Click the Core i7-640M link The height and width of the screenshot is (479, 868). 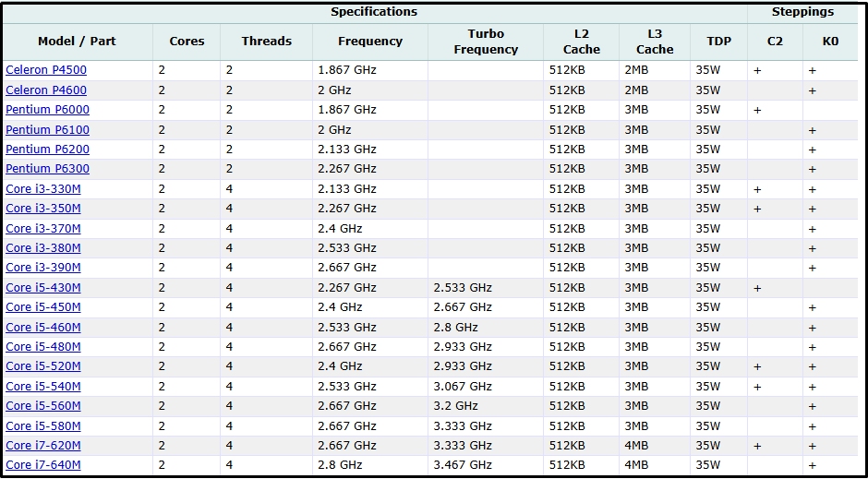43,465
